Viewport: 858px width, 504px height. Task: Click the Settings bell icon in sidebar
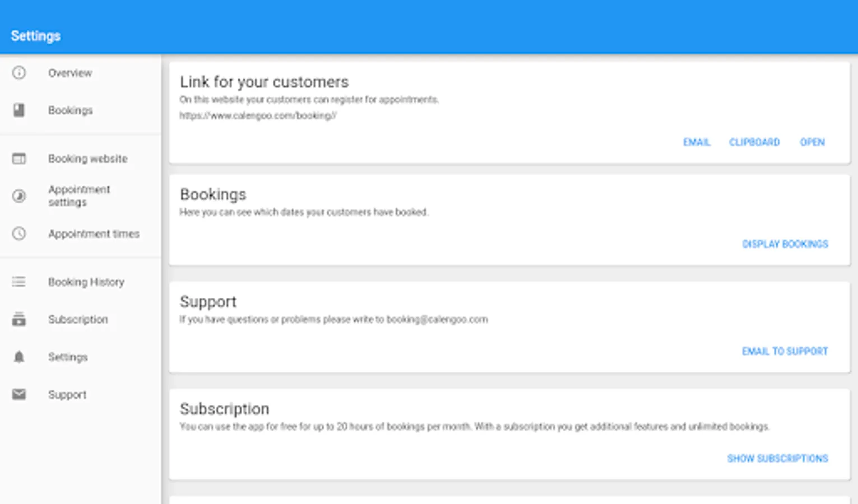19,357
